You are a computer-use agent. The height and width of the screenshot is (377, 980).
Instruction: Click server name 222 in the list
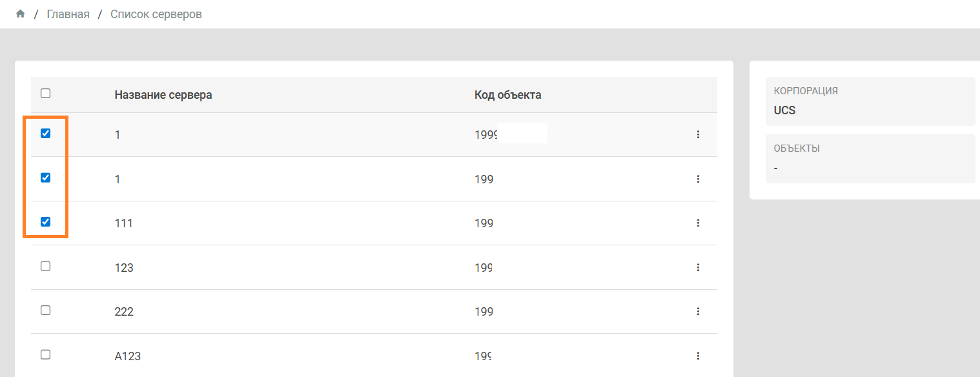(124, 312)
